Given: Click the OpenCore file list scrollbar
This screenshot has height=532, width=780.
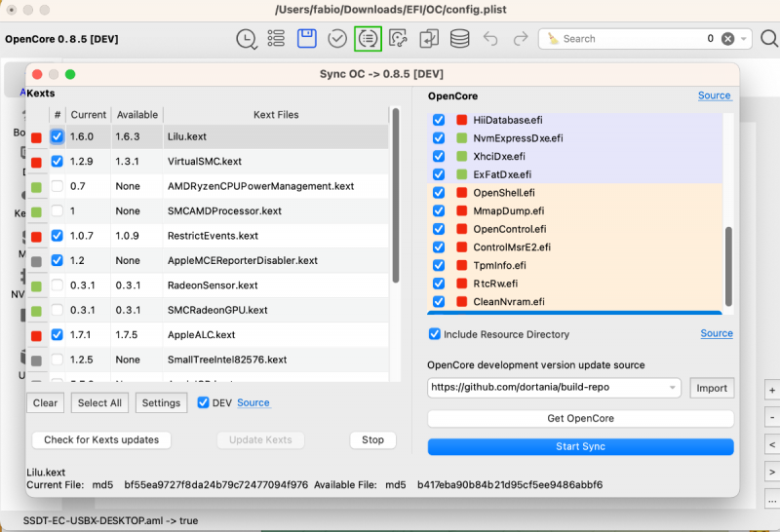Looking at the screenshot, I should [x=728, y=265].
